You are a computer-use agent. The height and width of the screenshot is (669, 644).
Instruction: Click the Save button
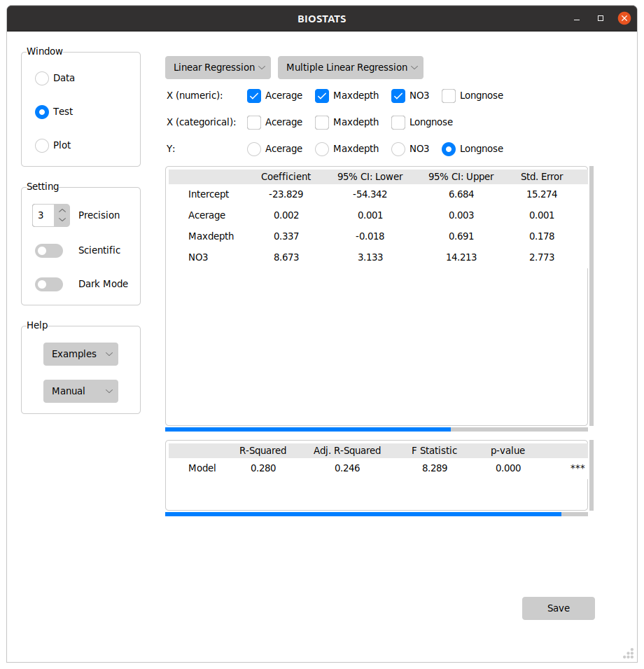558,608
